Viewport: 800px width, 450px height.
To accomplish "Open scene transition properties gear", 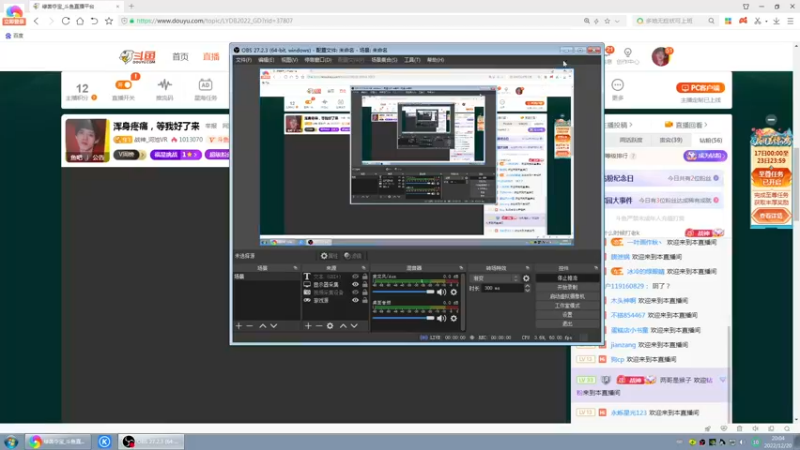I will click(x=526, y=279).
